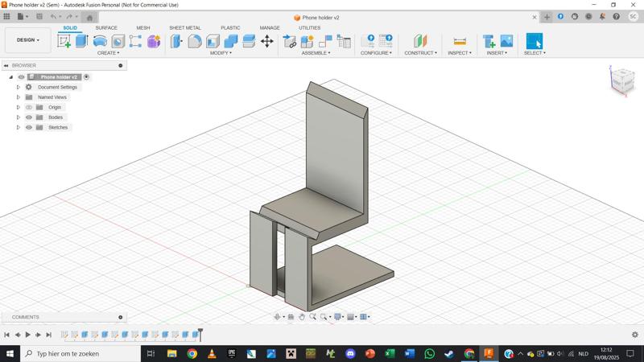This screenshot has width=644, height=362.
Task: Hide the Sketches folder using eye icon
Action: pyautogui.click(x=29, y=127)
